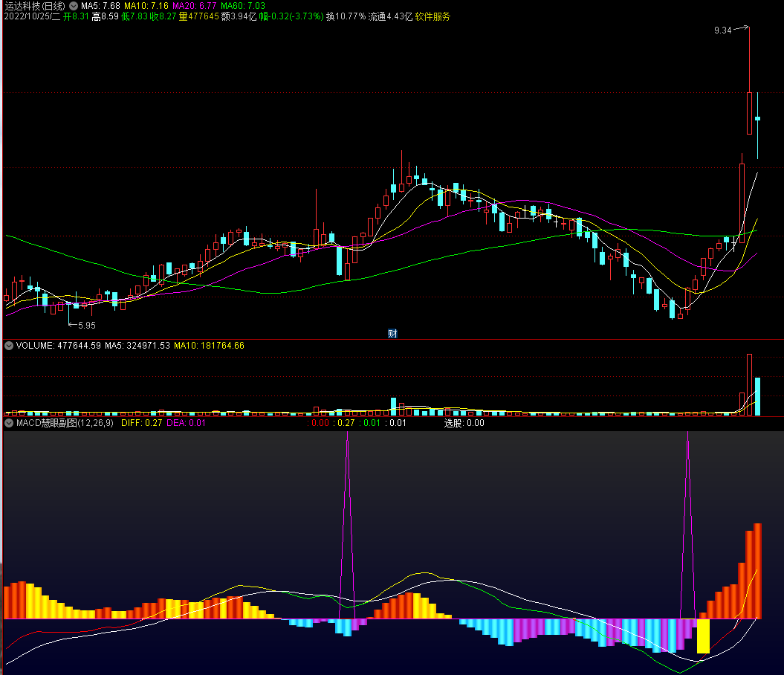Click the right magenta signal spike in MACD
This screenshot has width=784, height=675.
(x=687, y=520)
